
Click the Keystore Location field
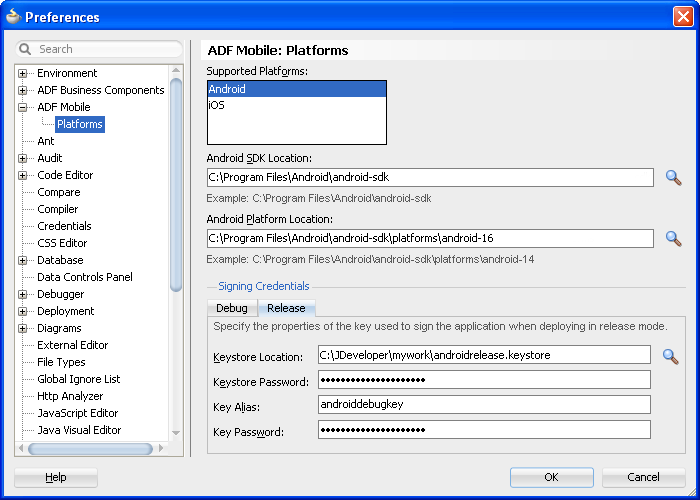484,355
